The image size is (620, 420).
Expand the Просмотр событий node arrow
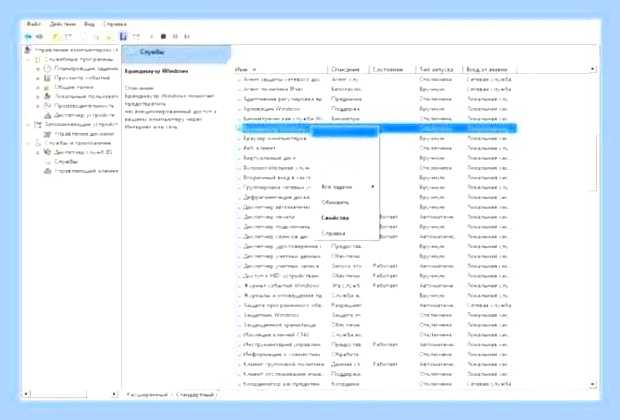38,78
